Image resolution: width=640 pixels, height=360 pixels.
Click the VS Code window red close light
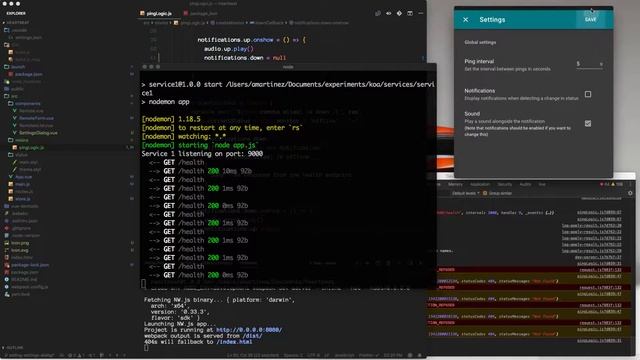5,3
